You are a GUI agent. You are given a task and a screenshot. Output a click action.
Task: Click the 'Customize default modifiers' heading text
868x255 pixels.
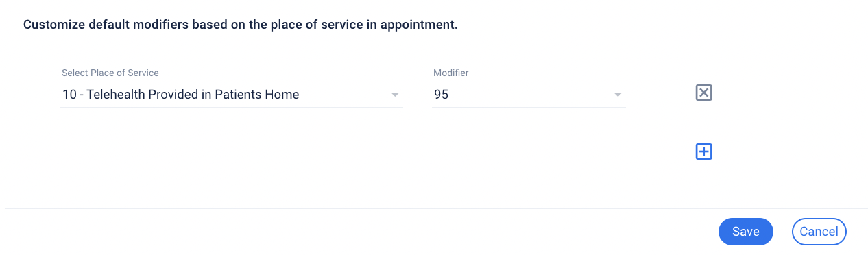click(x=240, y=25)
